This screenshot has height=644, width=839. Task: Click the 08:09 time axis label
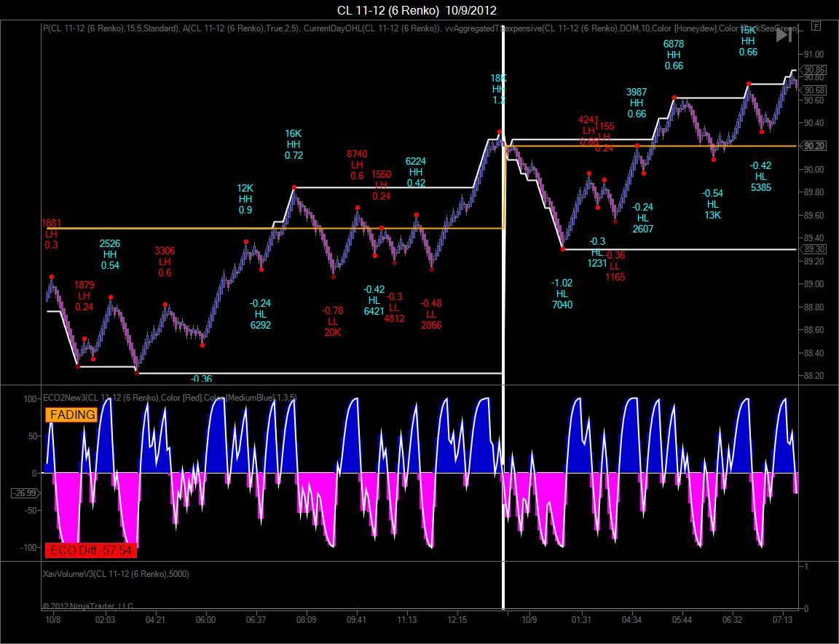(306, 620)
